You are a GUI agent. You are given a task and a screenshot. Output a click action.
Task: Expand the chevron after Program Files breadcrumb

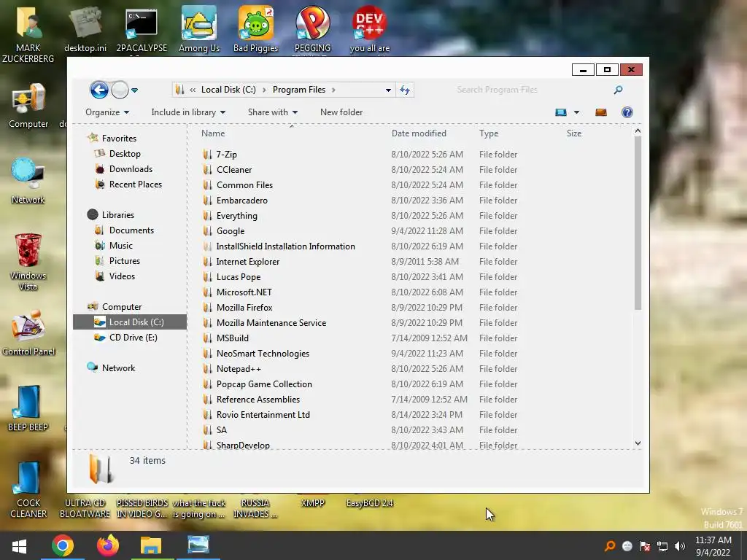point(333,90)
